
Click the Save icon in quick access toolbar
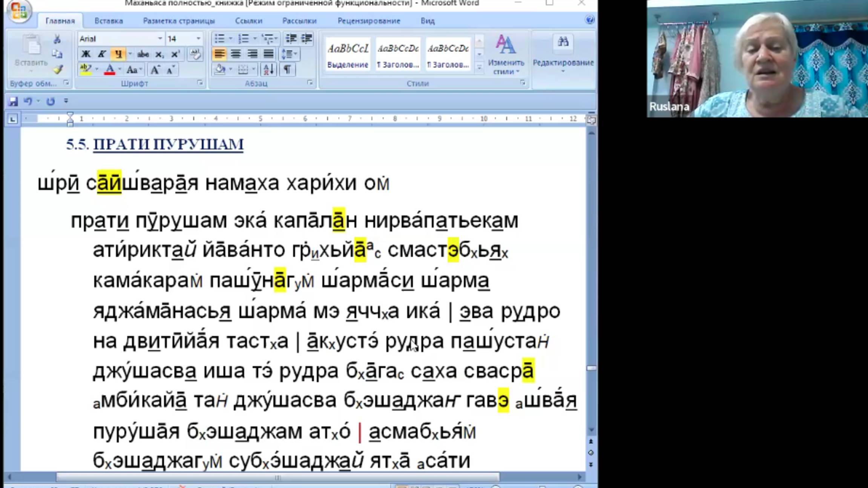[13, 101]
